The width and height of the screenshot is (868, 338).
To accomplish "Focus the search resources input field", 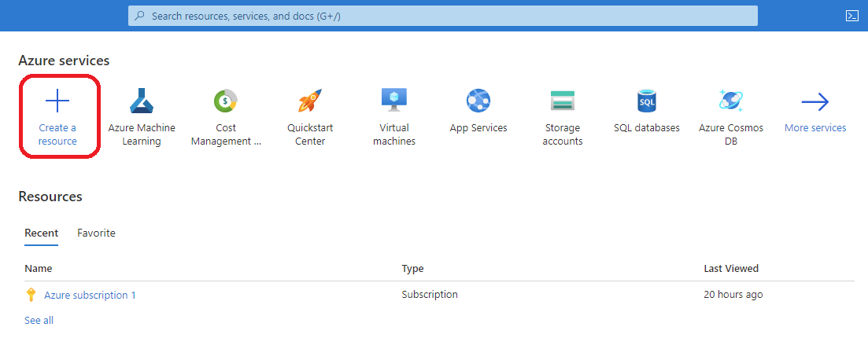I will [443, 16].
